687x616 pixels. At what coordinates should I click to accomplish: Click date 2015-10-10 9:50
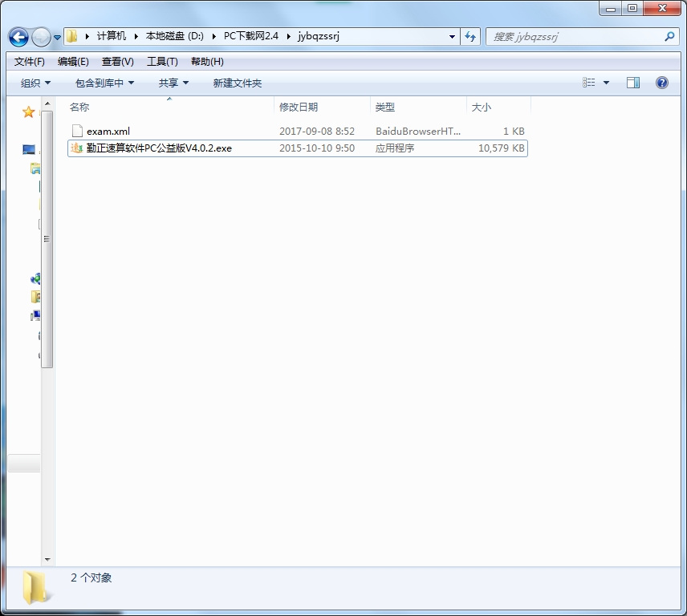point(317,148)
